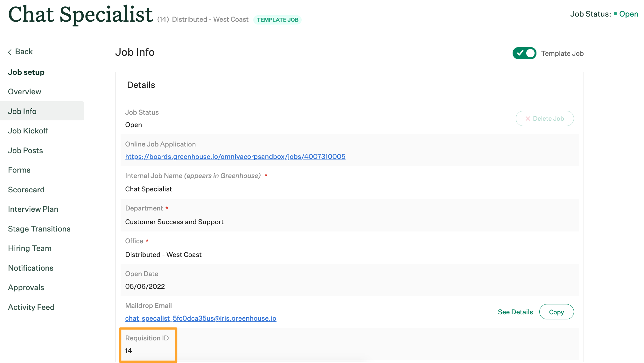Expand the Stage Transitions menu item
This screenshot has width=644, height=363.
click(39, 228)
